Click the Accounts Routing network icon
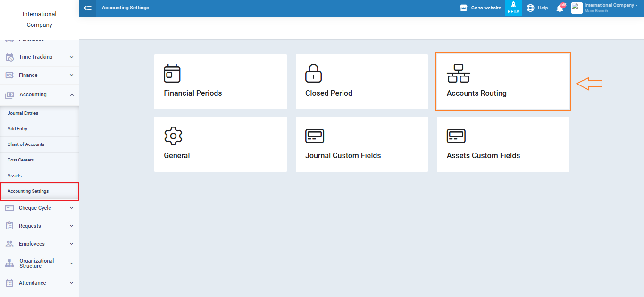This screenshot has height=297, width=644. (x=458, y=74)
